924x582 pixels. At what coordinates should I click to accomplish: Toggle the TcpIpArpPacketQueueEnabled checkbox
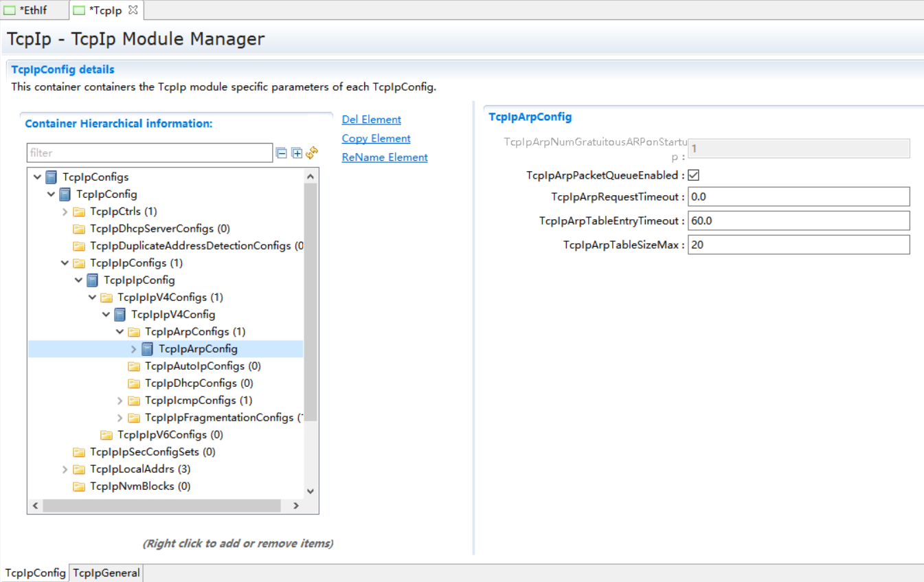[694, 175]
